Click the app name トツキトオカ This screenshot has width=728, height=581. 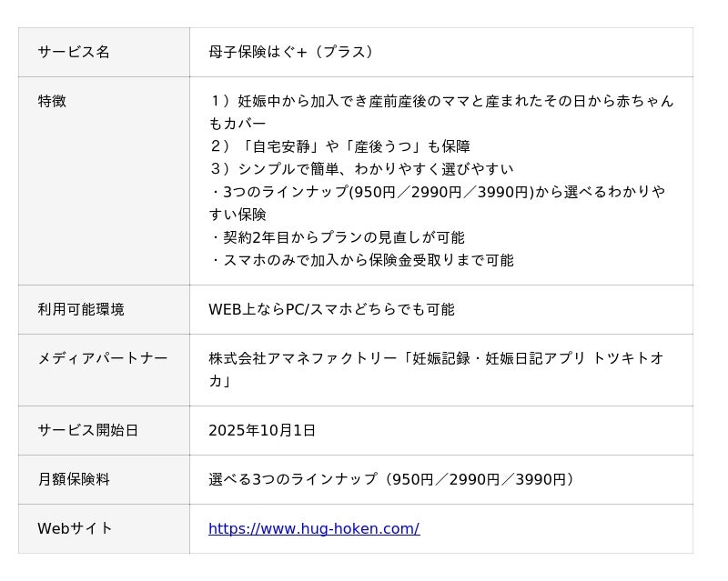coord(628,358)
